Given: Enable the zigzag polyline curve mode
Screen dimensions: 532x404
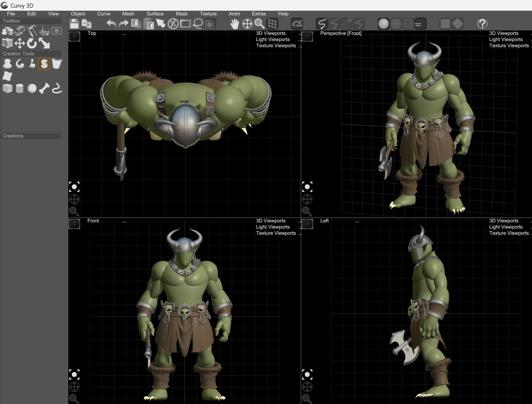Looking at the screenshot, I should tap(334, 24).
